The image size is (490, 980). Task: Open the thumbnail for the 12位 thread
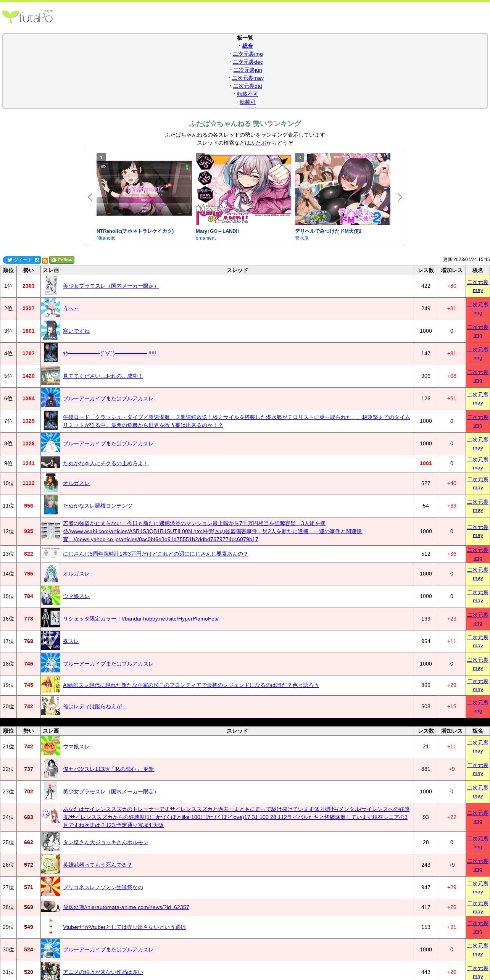click(x=51, y=531)
